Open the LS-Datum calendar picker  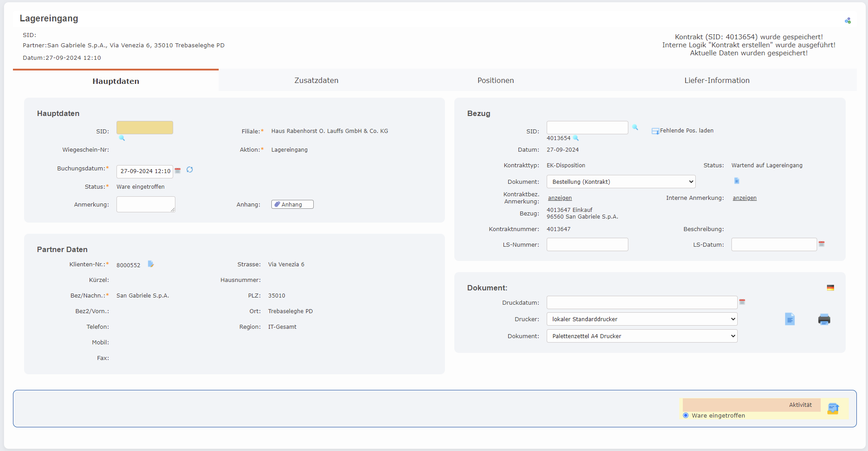(x=822, y=244)
